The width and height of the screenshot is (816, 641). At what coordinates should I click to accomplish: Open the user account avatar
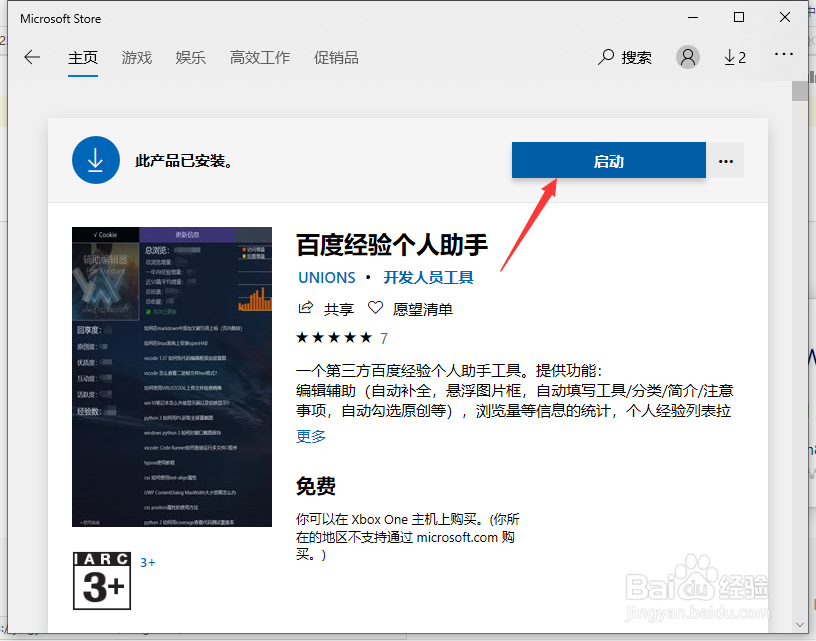(687, 57)
